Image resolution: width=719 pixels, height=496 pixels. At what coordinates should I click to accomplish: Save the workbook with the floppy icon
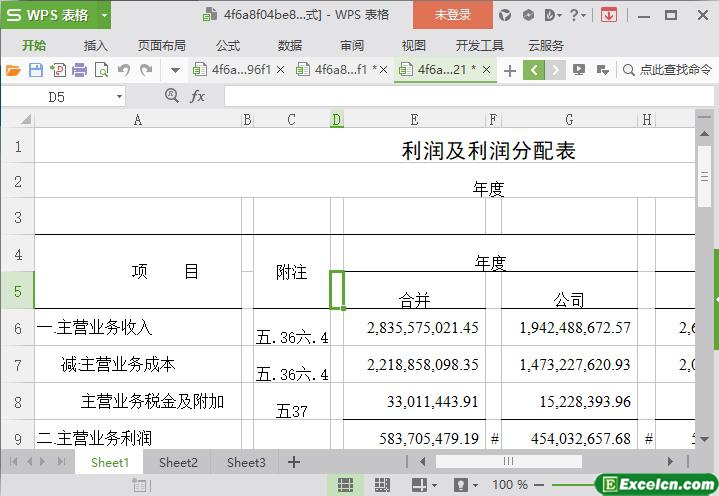click(x=36, y=70)
